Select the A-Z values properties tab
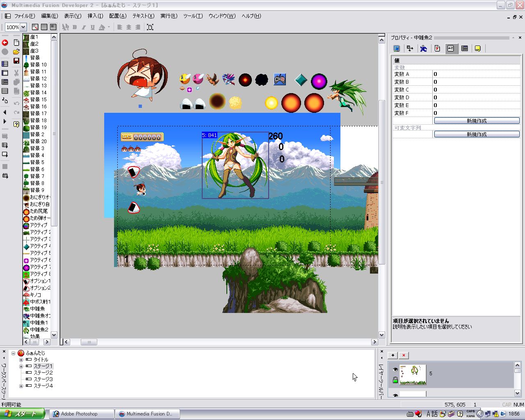 point(451,48)
